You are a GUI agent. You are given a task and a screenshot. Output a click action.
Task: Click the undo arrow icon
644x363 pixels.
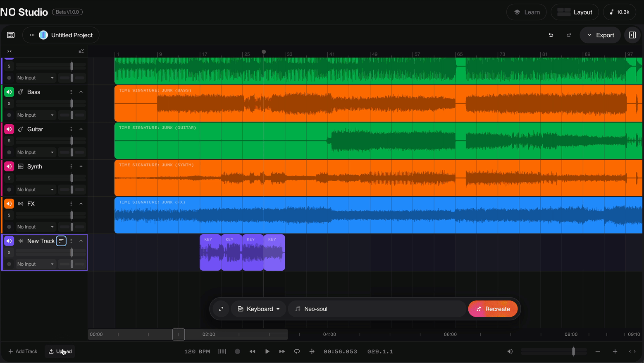551,35
